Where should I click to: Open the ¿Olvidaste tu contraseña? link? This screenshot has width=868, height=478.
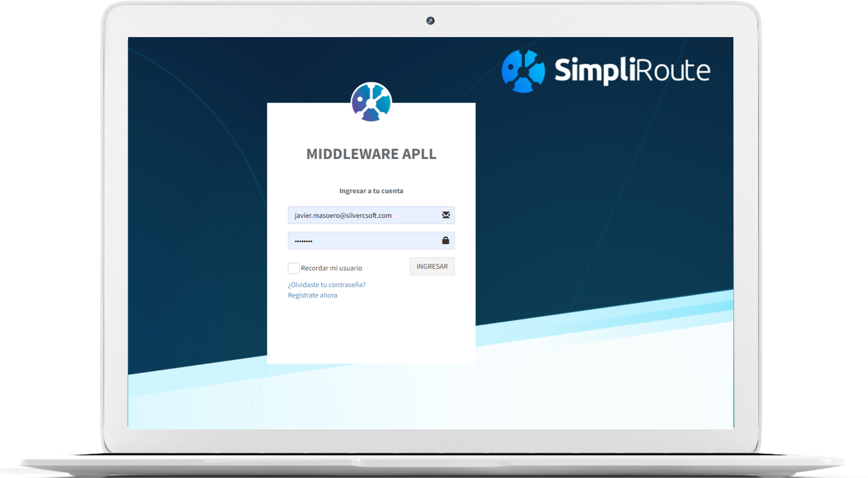point(326,285)
